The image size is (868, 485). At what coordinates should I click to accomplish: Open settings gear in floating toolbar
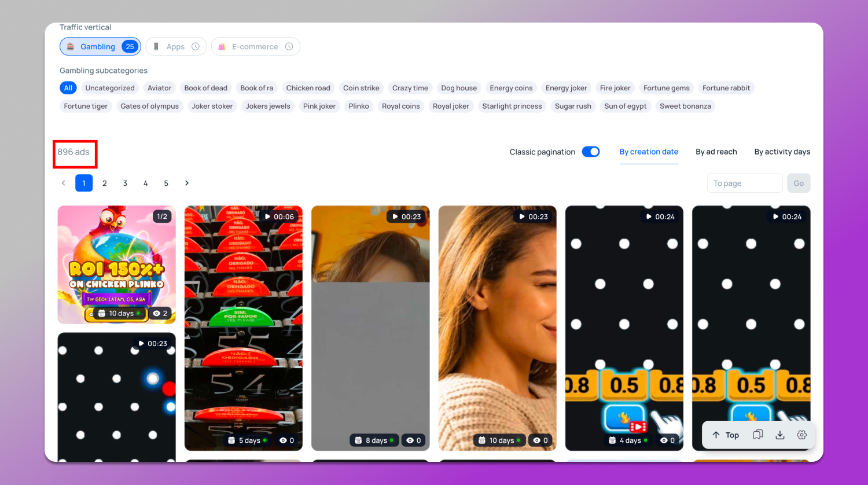(801, 435)
